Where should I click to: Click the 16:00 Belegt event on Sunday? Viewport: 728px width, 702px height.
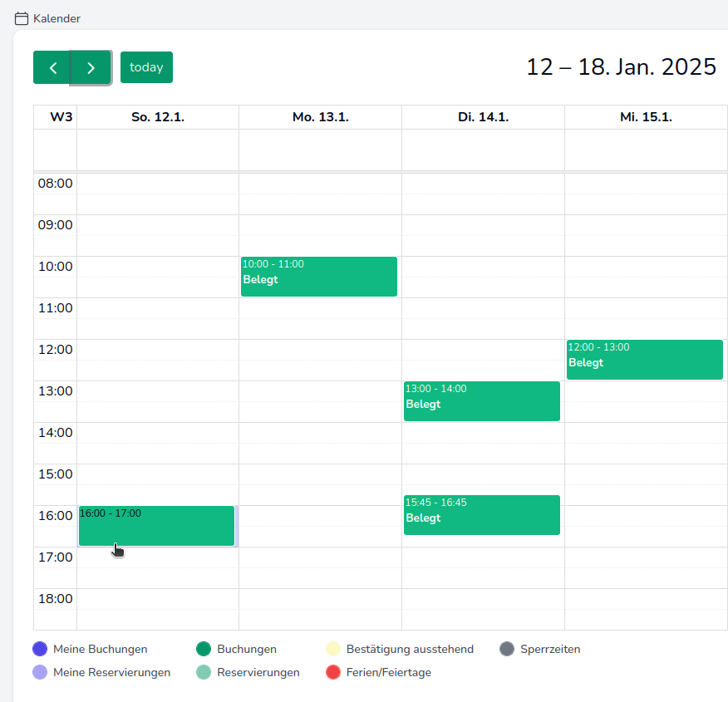pyautogui.click(x=156, y=525)
